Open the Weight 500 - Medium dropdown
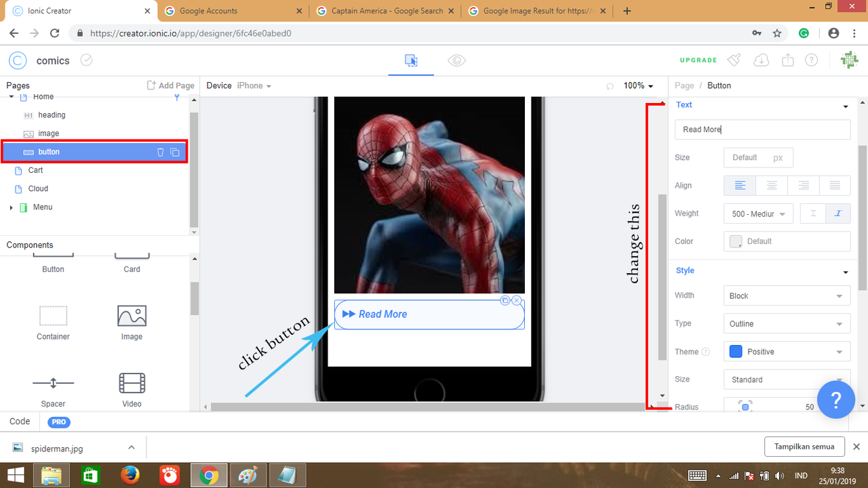Viewport: 868px width, 488px height. (758, 213)
